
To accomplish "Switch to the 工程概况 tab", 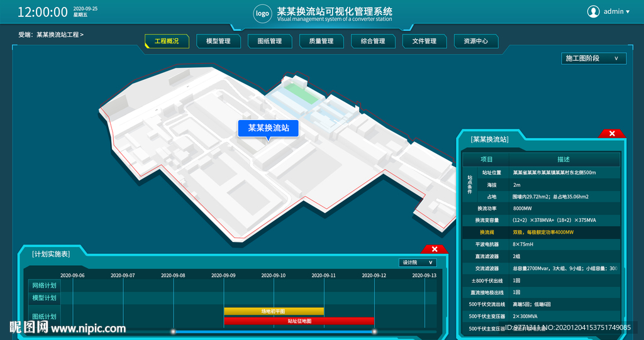I will click(x=167, y=41).
